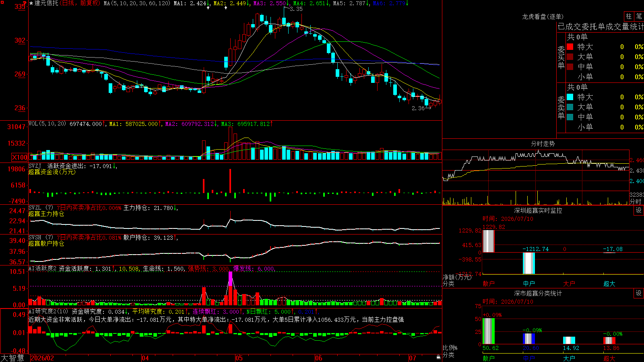Click the 龙虎看盘(逐单) panel title
The image size is (644, 362).
point(543,16)
